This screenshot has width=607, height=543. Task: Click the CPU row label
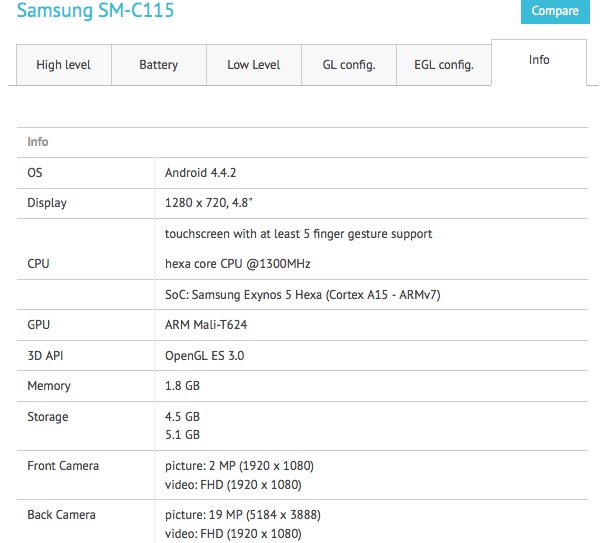point(38,264)
